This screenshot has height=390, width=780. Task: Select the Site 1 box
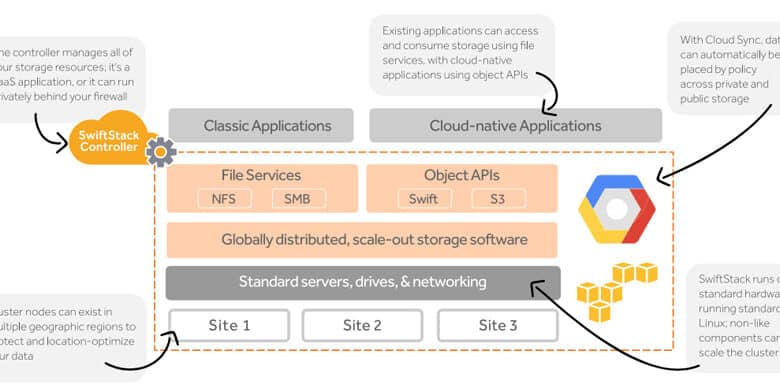coord(229,325)
